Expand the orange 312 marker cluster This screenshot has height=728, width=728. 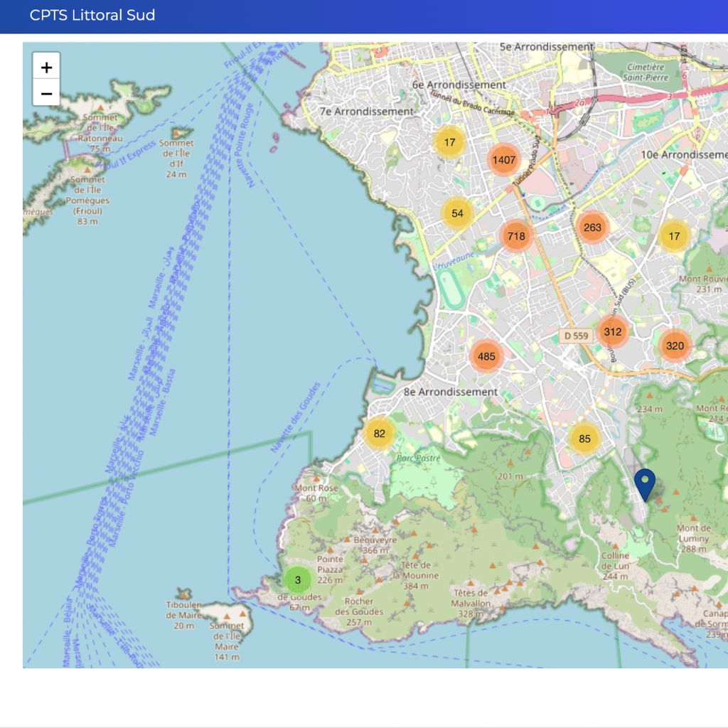point(612,331)
